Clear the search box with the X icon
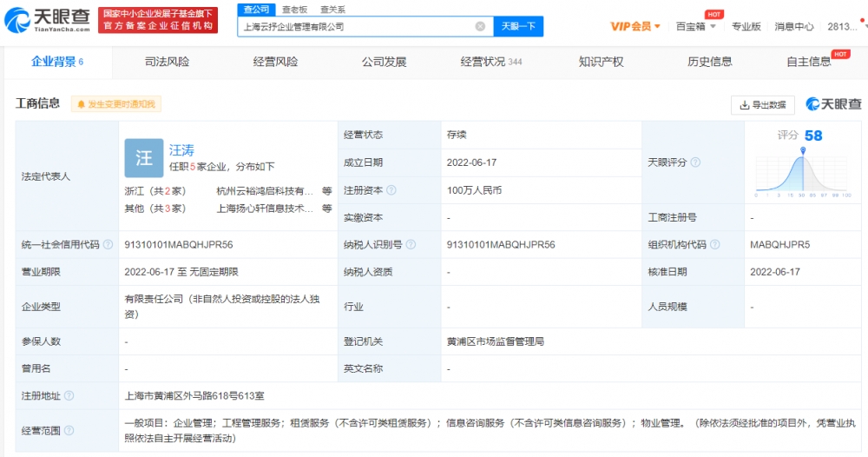Screen dimensions: 868x457 pos(481,26)
